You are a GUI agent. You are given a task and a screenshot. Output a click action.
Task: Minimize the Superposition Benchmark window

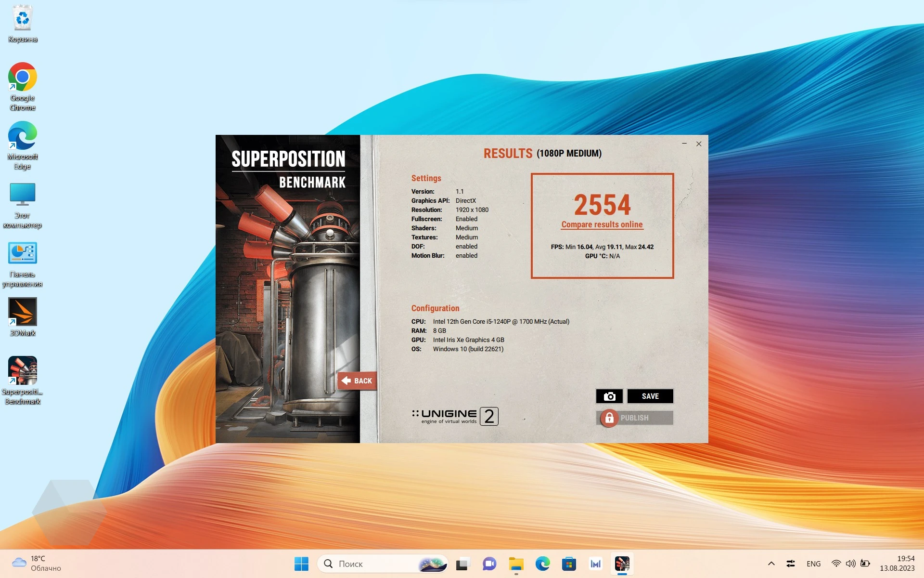click(x=684, y=144)
